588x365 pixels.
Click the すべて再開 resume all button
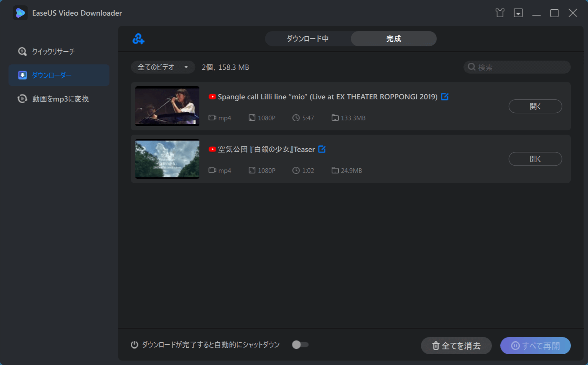pyautogui.click(x=535, y=346)
